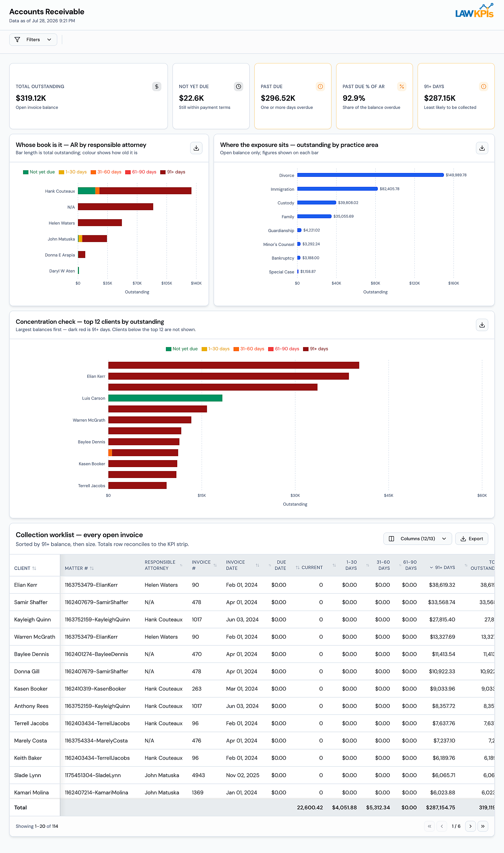Sort by Invoice Date column

tap(243, 565)
